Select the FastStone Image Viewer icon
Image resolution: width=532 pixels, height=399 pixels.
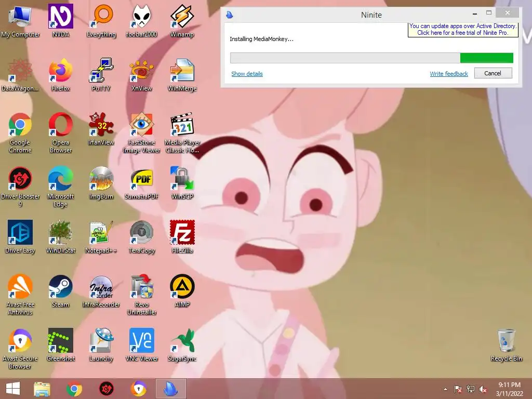[x=141, y=133]
